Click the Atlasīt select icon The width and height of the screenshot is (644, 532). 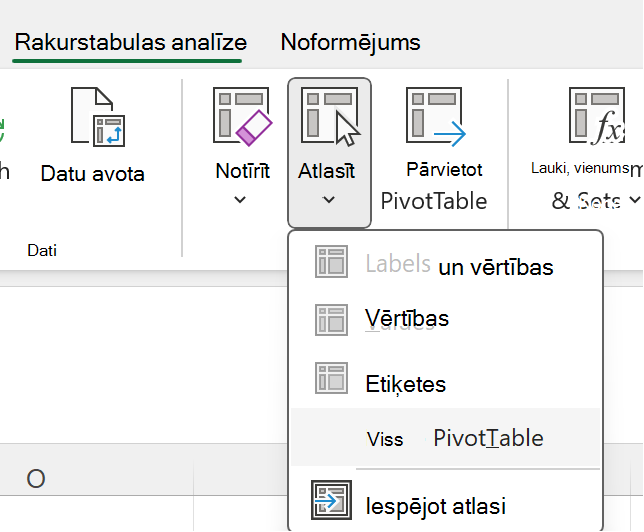tap(330, 116)
